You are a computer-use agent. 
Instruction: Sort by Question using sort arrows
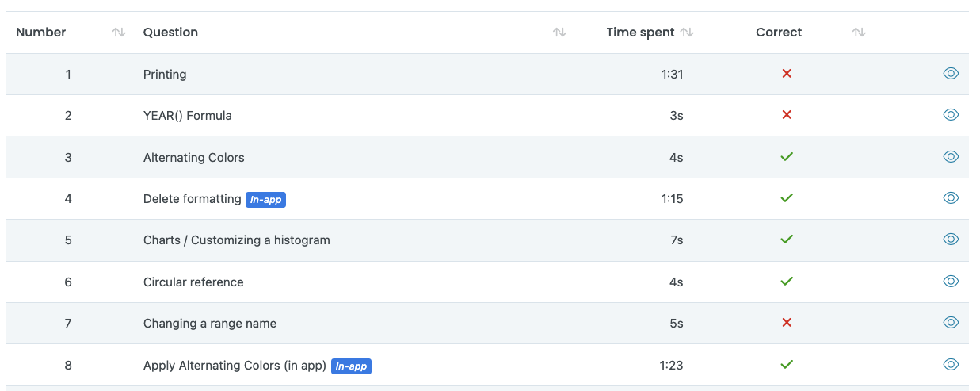pos(559,33)
